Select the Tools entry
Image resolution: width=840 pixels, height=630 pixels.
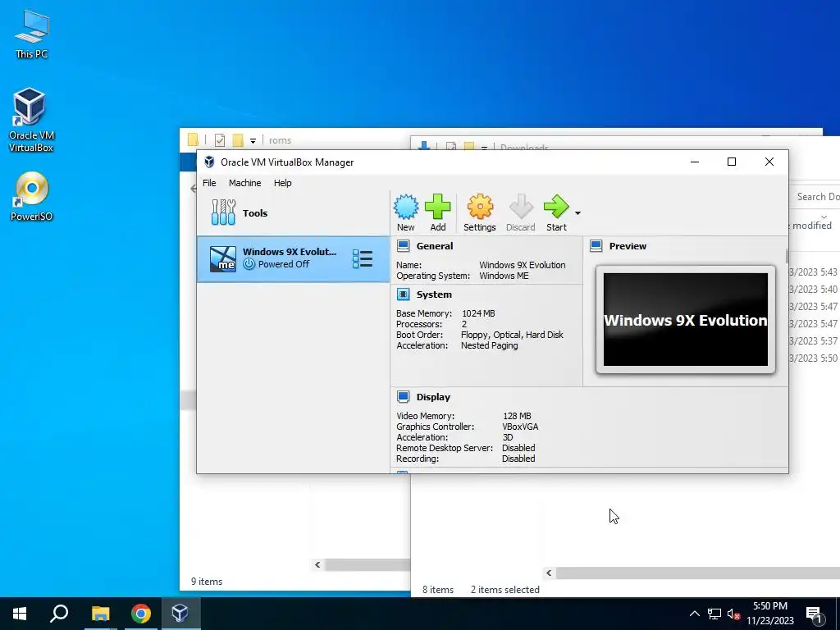(293, 212)
